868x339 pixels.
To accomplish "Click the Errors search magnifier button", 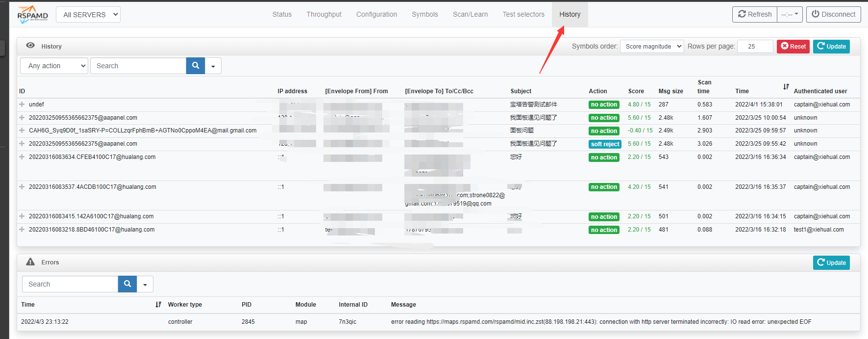I will [x=127, y=284].
